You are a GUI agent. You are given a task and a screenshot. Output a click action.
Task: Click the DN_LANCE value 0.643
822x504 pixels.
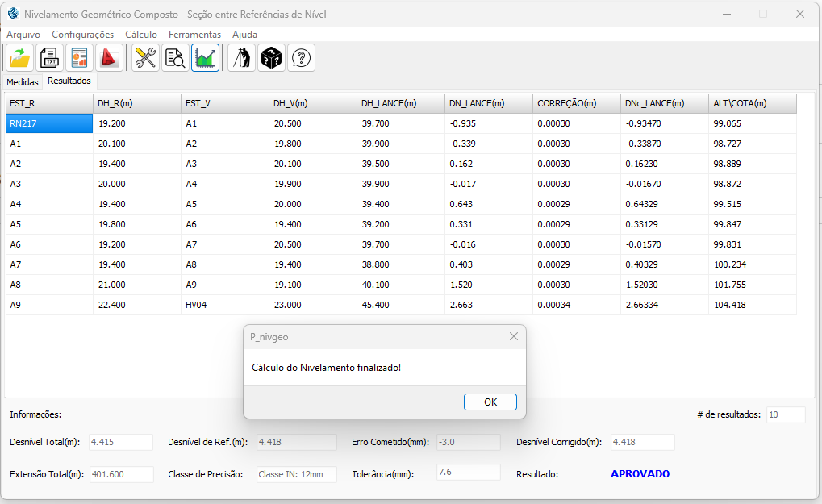(489, 204)
